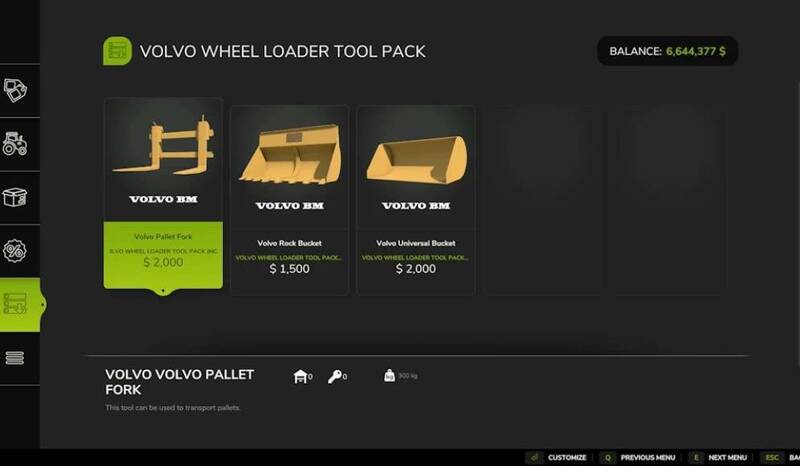
Task: Open the tractor vehicles category in sidebar
Action: coord(15,144)
